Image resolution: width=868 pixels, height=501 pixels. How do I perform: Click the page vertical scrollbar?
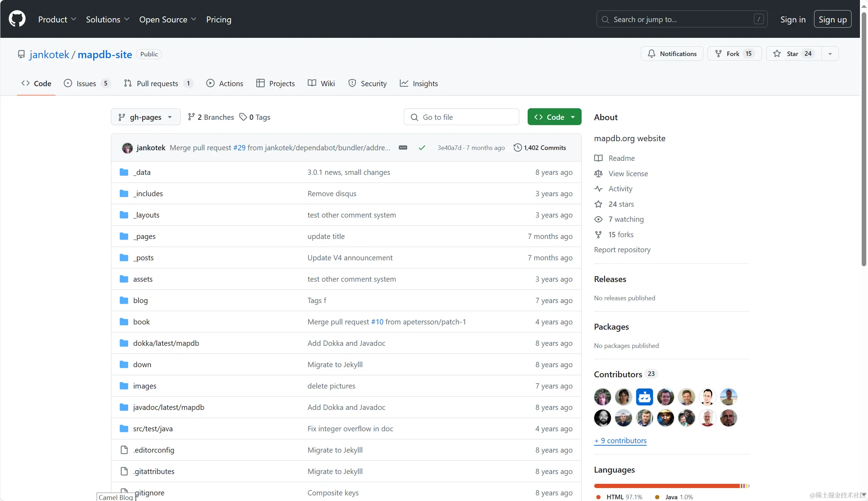coord(864,140)
